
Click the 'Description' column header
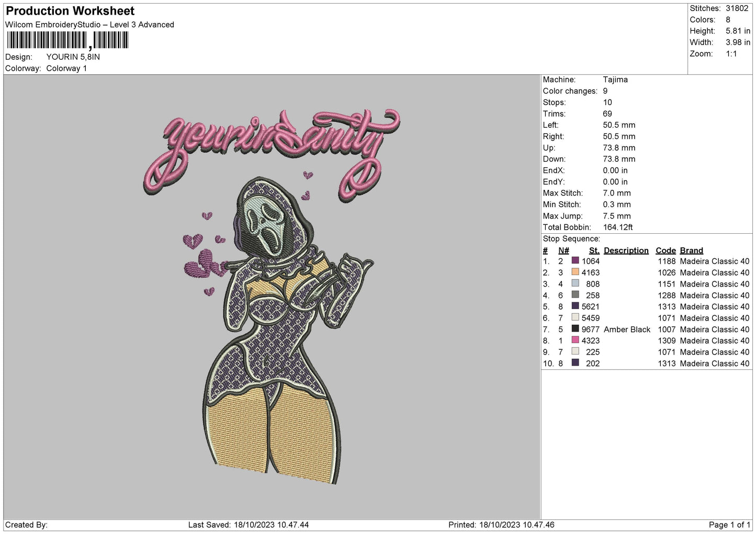coord(626,251)
